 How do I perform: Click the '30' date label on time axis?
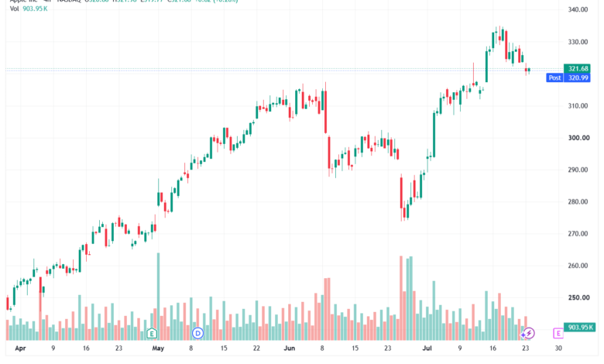558,349
